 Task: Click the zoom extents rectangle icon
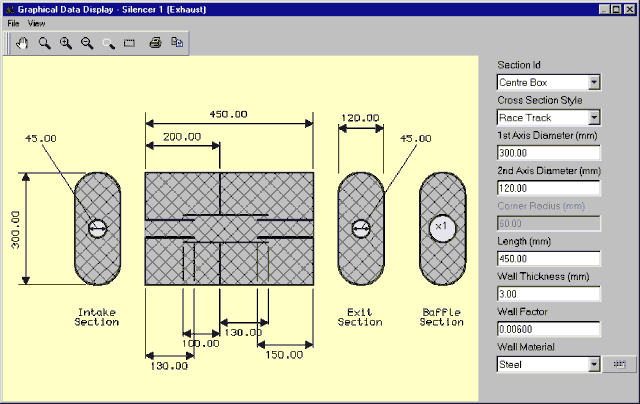click(x=129, y=43)
